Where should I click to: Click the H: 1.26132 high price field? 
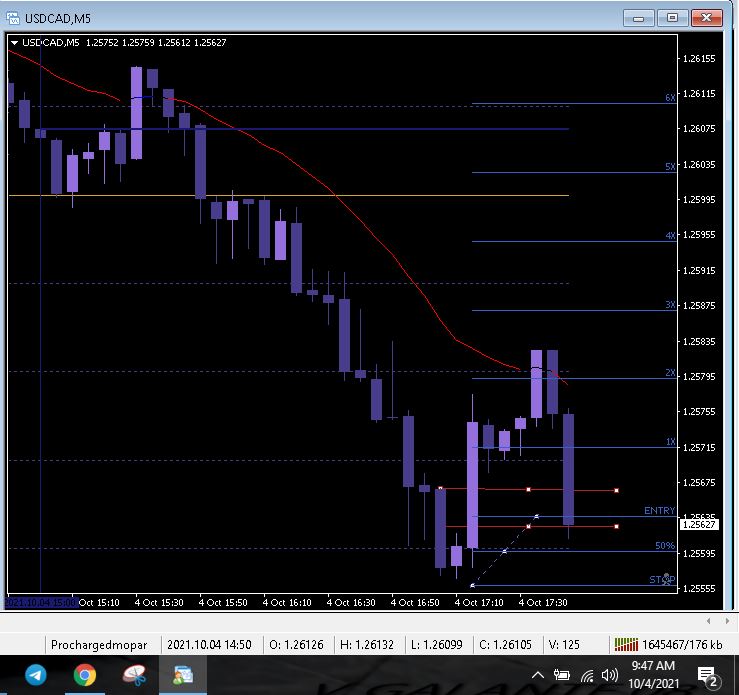(367, 645)
